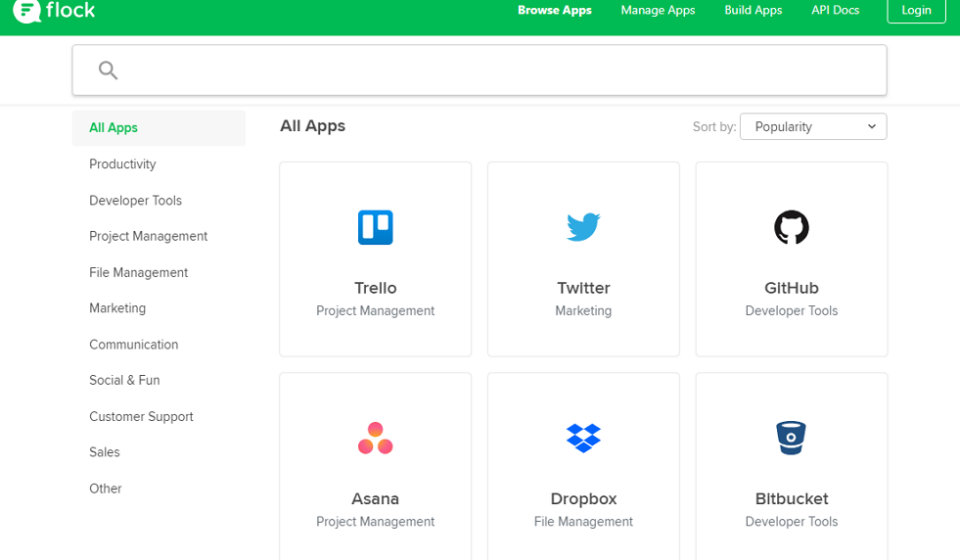Click the Asana three-dots icon
960x560 pixels.
tap(375, 438)
